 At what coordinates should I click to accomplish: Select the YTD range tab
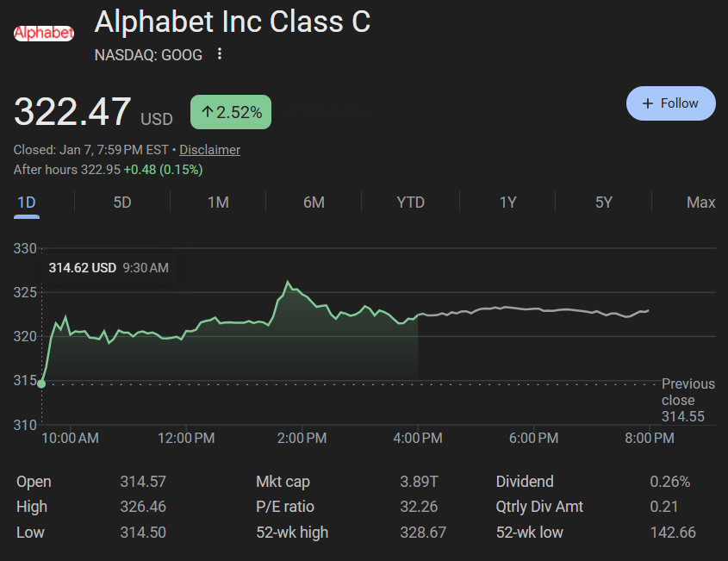point(410,203)
